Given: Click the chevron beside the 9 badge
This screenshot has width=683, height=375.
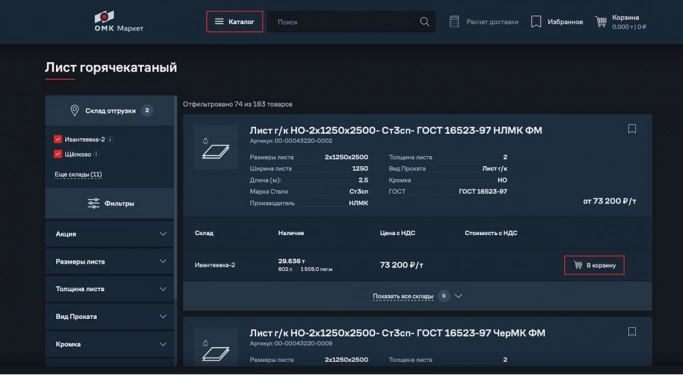Looking at the screenshot, I should 458,296.
